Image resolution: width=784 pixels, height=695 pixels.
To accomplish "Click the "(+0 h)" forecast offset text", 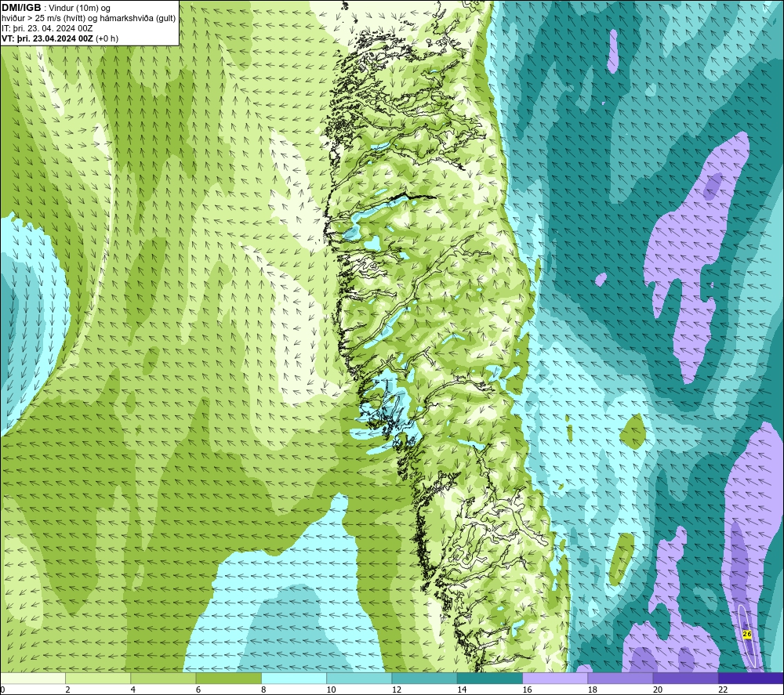I will pos(107,38).
